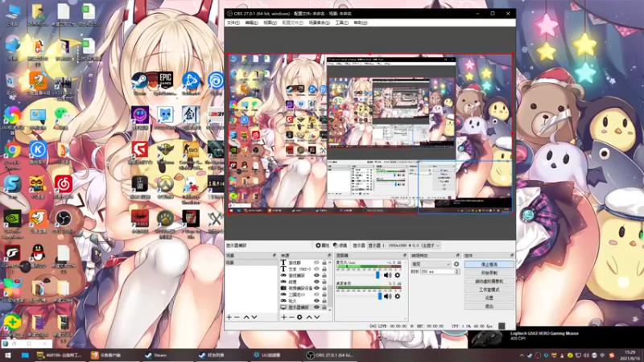Open the 配置文件(P) menu
Viewport: 644px width, 362px height.
292,23
